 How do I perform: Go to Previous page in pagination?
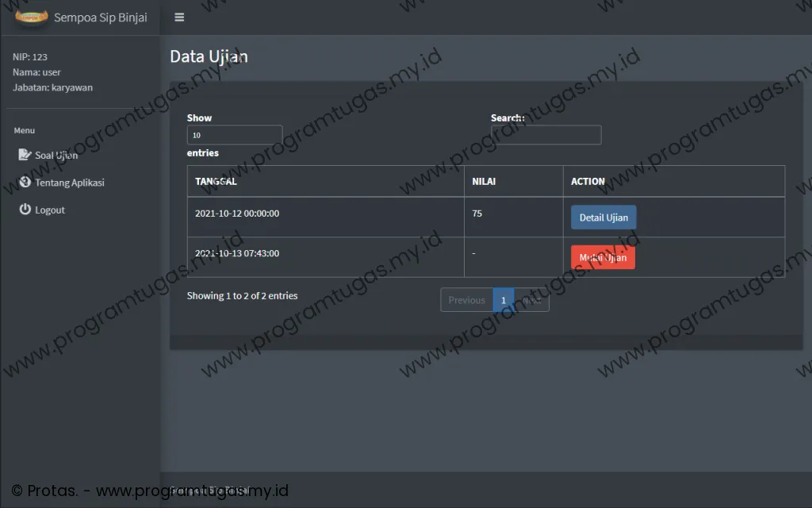tap(466, 300)
